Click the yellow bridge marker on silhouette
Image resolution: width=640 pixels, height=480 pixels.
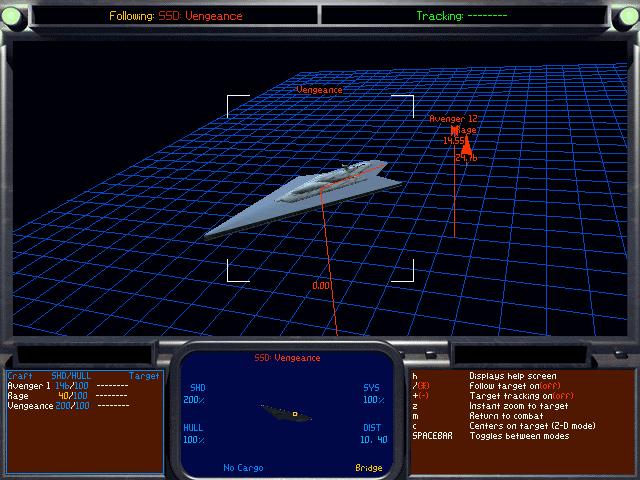tap(295, 412)
